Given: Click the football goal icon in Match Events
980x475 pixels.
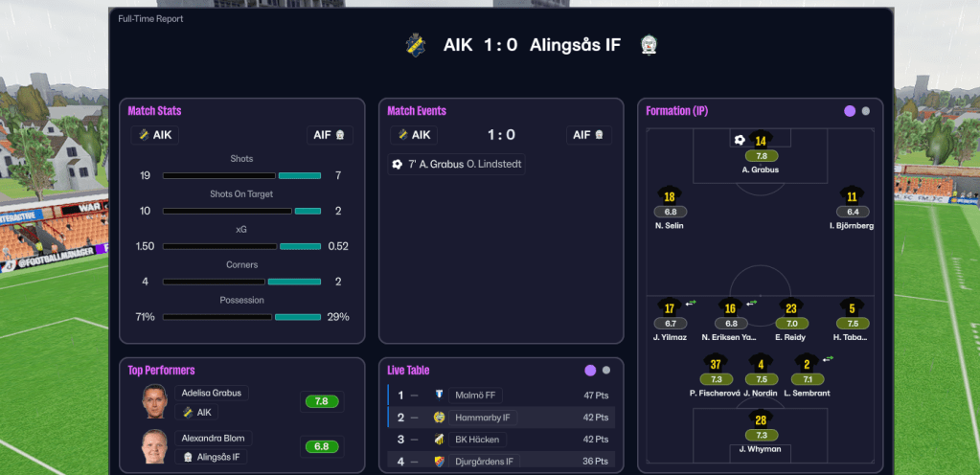Looking at the screenshot, I should click(x=398, y=165).
